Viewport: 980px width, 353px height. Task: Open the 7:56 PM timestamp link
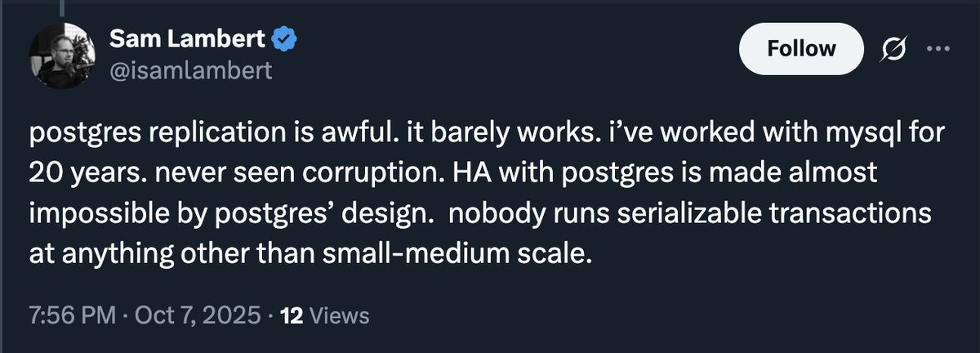[71, 315]
